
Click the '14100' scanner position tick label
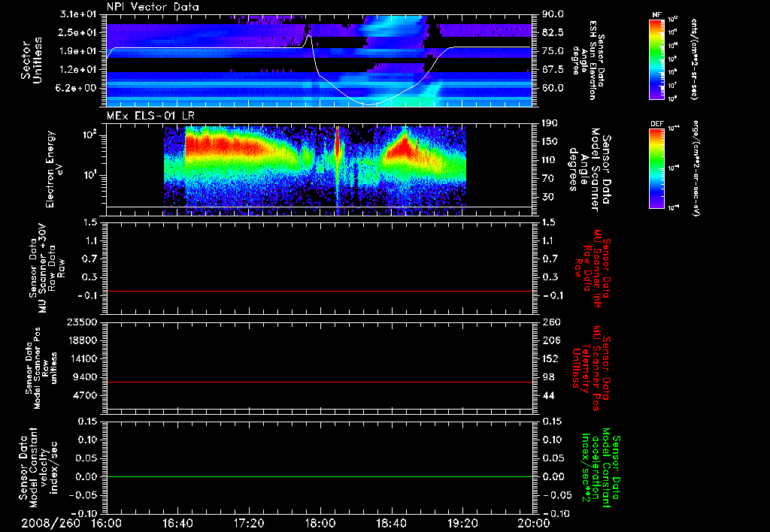pyautogui.click(x=86, y=359)
